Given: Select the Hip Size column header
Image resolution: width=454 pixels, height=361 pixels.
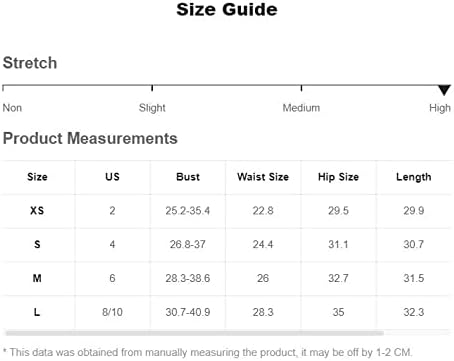Looking at the screenshot, I should pos(338,177).
